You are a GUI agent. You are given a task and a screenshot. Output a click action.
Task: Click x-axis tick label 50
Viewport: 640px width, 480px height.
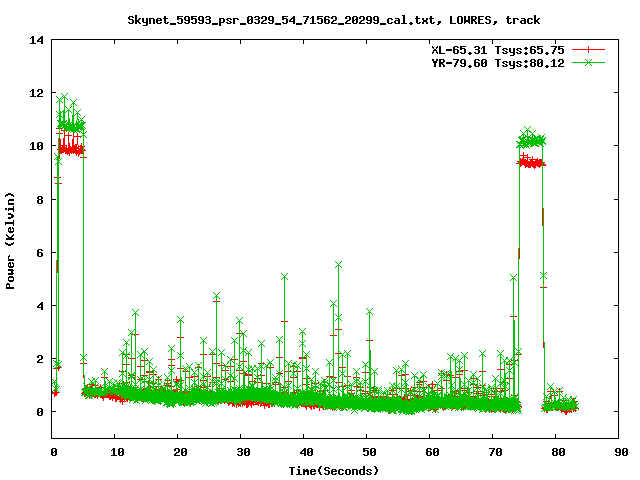369,452
